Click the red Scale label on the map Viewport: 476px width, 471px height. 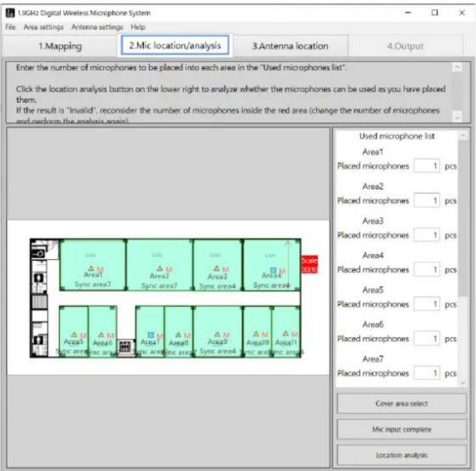309,264
